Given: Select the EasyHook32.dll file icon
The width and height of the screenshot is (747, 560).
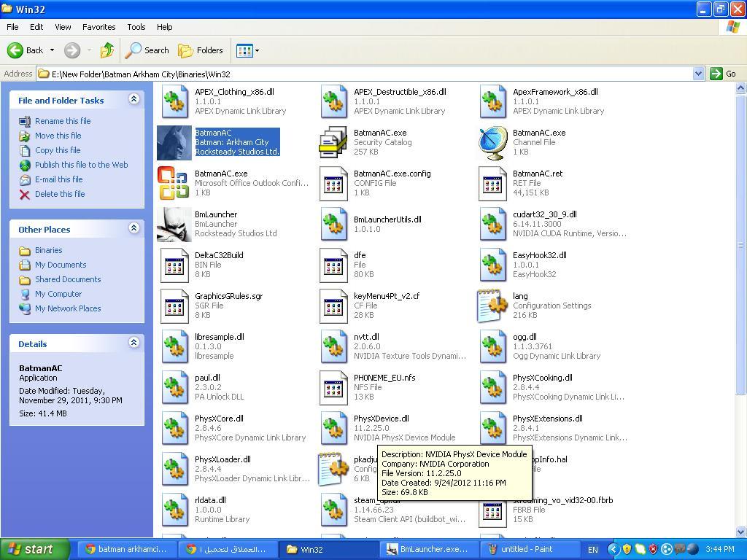Looking at the screenshot, I should tap(492, 265).
